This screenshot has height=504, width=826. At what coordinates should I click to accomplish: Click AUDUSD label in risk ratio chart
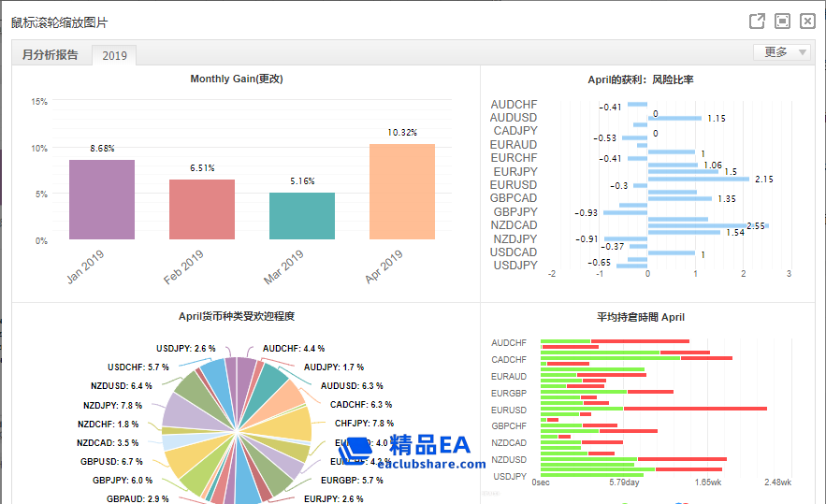[514, 118]
